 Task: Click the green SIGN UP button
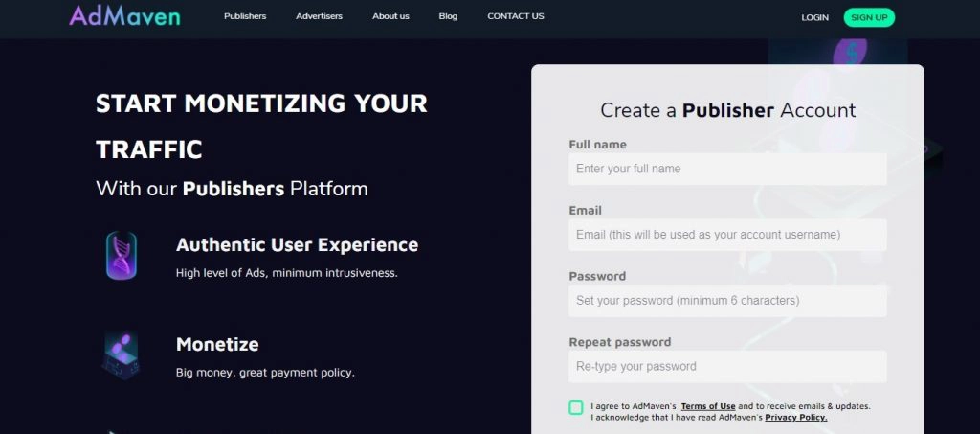(869, 17)
